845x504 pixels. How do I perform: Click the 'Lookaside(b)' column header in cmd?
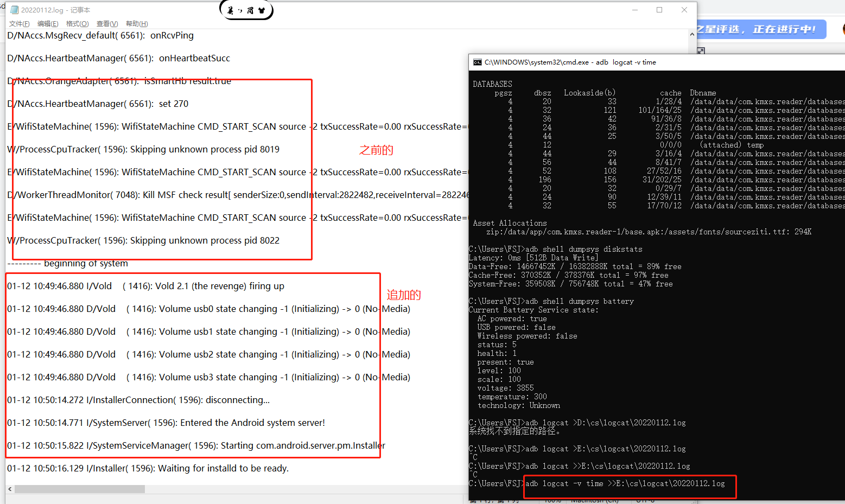[590, 93]
